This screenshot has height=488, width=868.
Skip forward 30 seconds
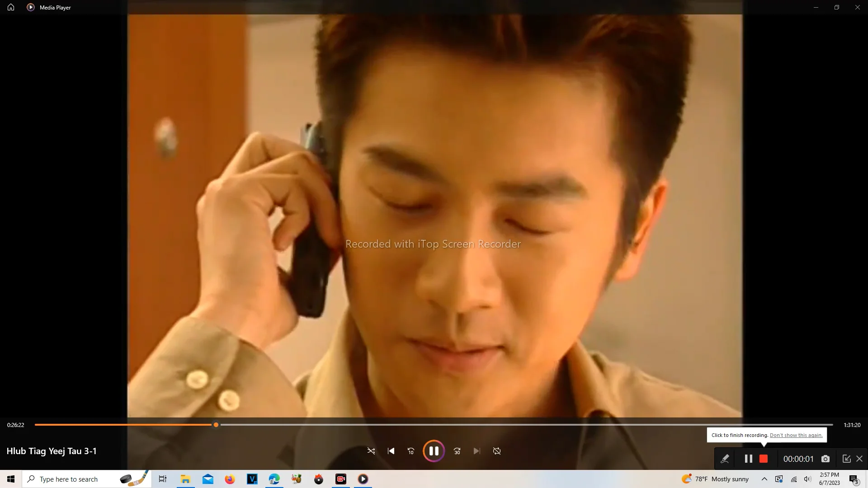click(x=457, y=451)
